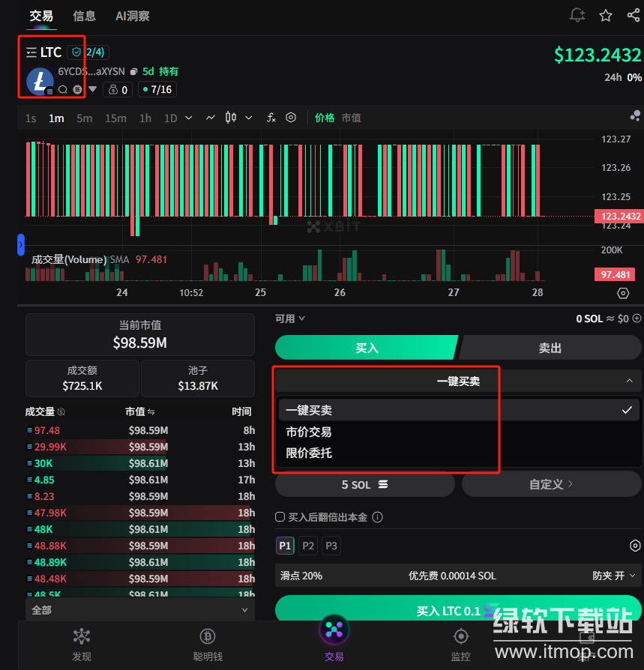The width and height of the screenshot is (644, 670).
Task: Open the candlestick chart type icon
Action: click(231, 118)
